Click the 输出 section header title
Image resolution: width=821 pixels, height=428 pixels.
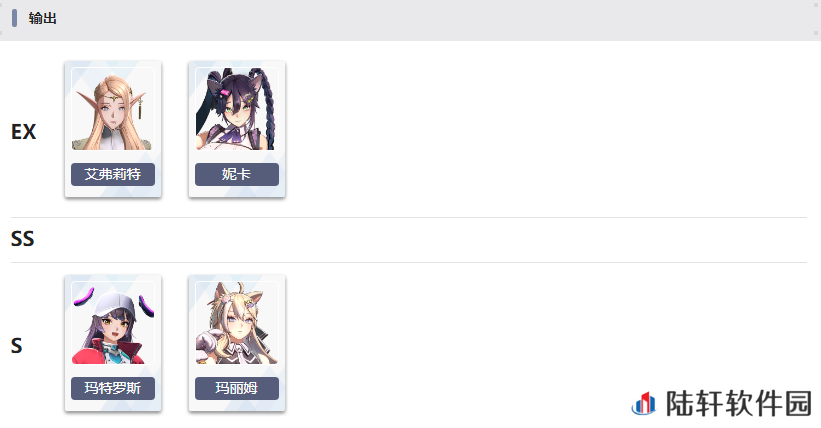coord(43,18)
